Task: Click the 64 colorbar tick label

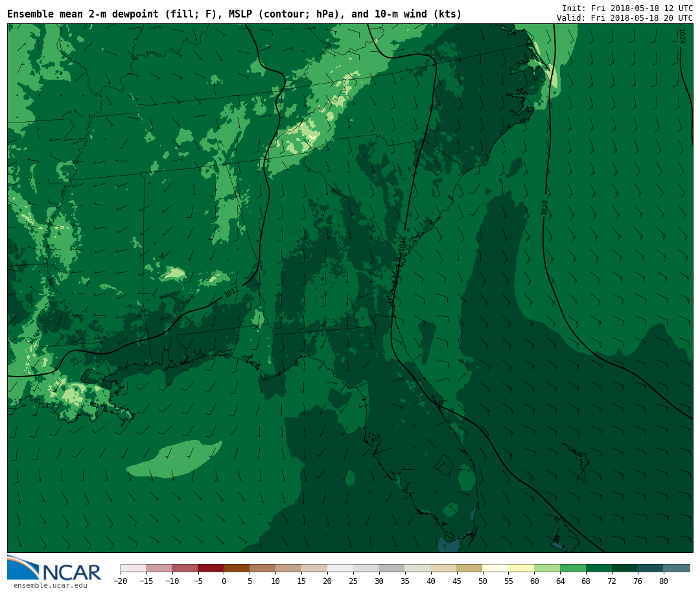Action: tap(561, 581)
